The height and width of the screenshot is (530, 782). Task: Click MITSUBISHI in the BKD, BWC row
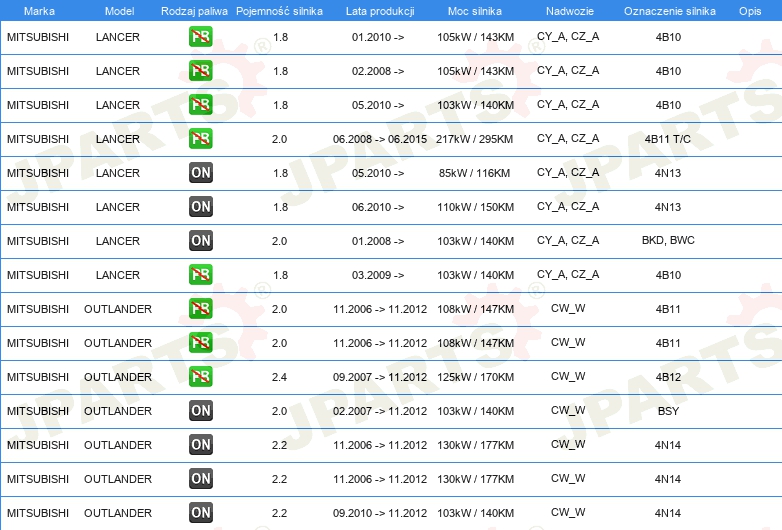pyautogui.click(x=38, y=241)
